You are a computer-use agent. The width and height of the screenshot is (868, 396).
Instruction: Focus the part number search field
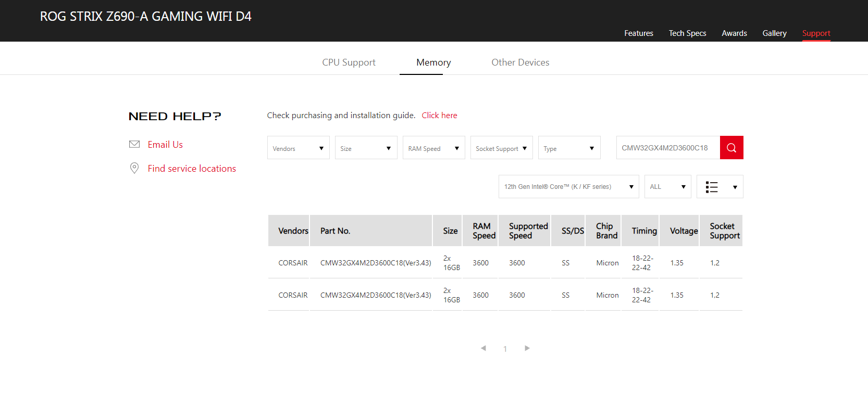tap(667, 148)
